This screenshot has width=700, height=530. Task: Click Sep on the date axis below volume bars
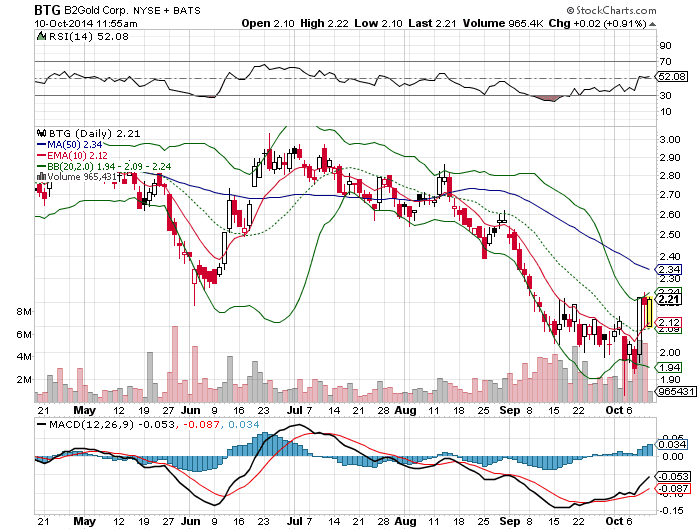[509, 410]
